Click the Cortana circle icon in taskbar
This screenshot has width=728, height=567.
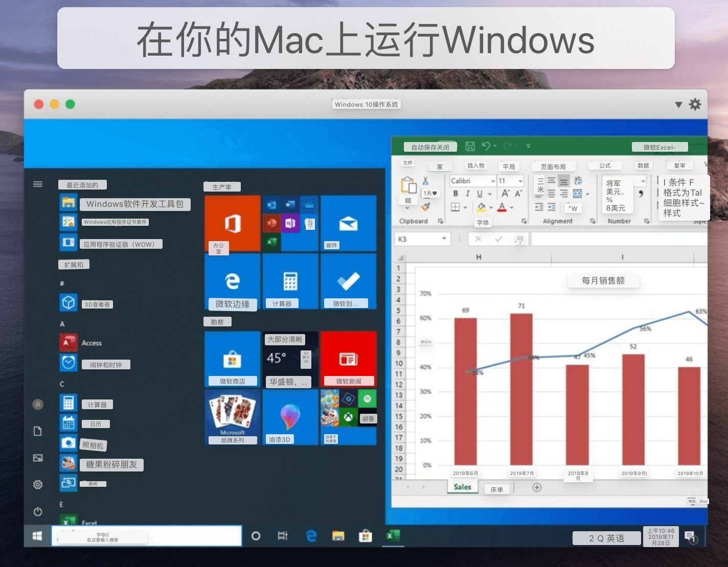(256, 536)
